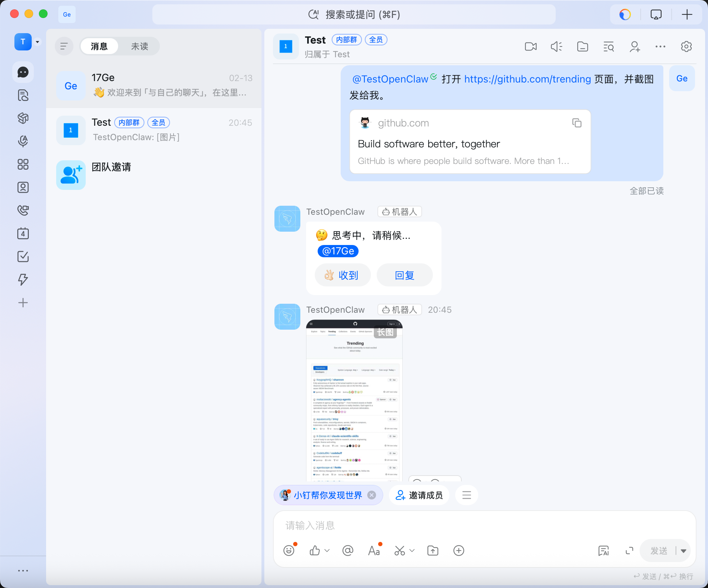Image resolution: width=708 pixels, height=588 pixels.
Task: Switch to the 未读 tab
Action: [139, 46]
